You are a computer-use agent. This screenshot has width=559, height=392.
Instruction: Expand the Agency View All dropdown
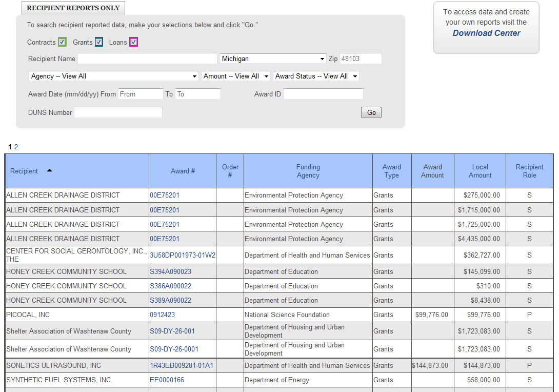113,76
